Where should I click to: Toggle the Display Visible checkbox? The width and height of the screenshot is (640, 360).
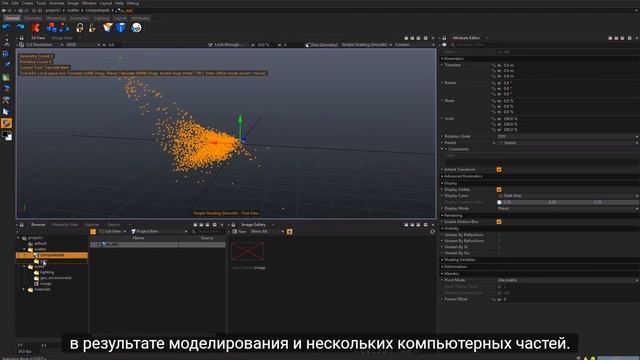point(499,189)
